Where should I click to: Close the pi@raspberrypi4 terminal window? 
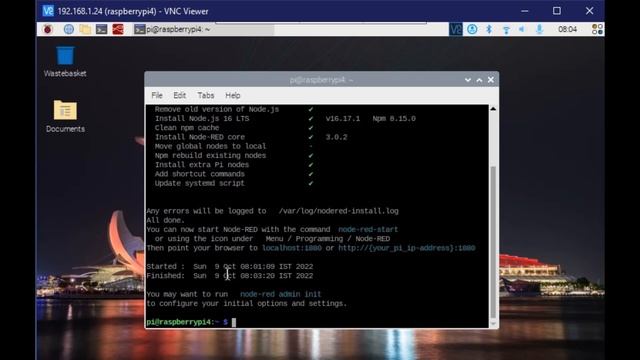coord(491,80)
